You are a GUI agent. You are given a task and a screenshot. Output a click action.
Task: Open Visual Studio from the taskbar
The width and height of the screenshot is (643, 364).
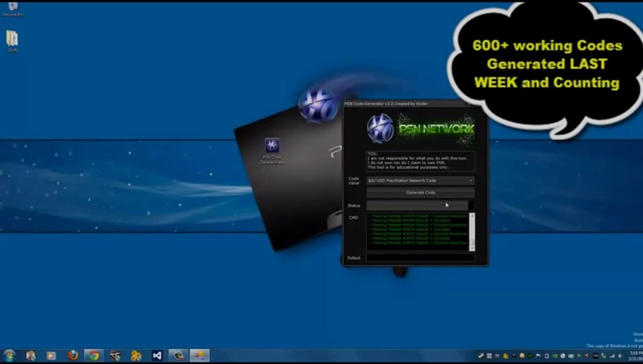[157, 355]
